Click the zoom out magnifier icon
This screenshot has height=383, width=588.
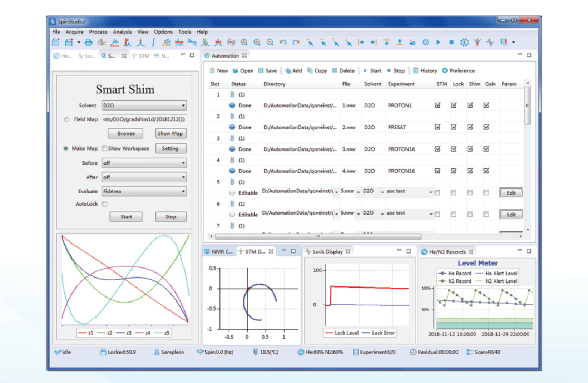[x=270, y=42]
